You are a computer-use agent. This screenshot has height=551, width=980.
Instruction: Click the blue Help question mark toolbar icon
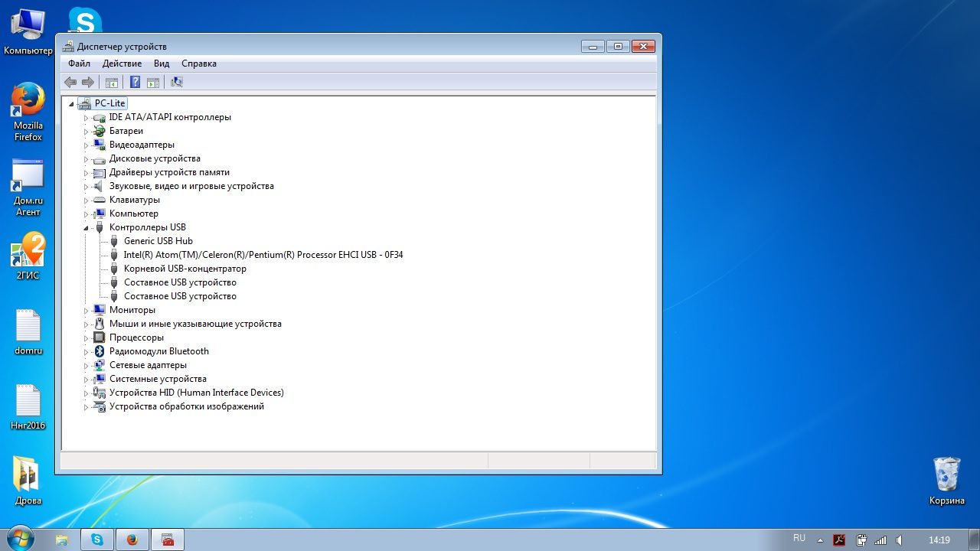coord(135,83)
